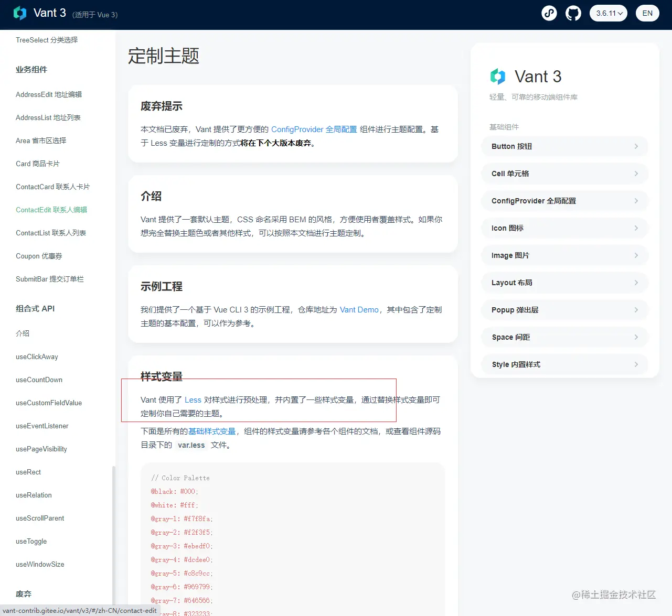Open useWindowSize page
672x616 pixels.
tap(40, 564)
